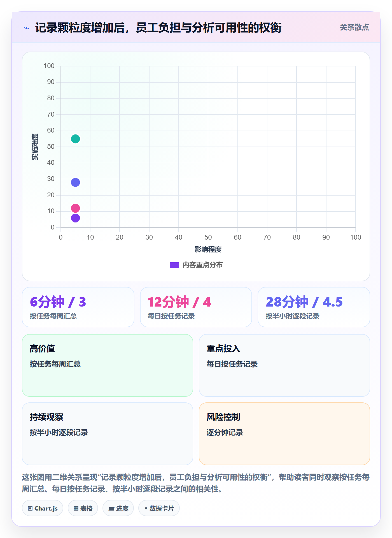Select the teal scatter point near 55

click(x=75, y=139)
